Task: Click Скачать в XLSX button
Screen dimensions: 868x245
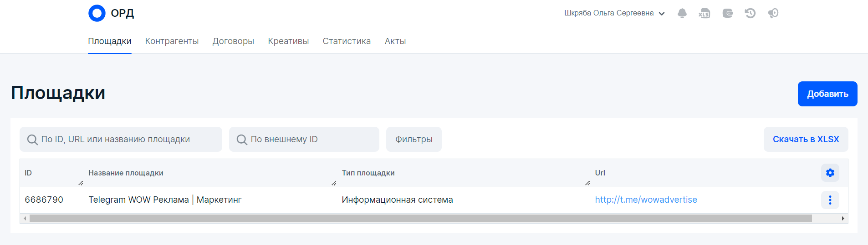Action: point(805,140)
